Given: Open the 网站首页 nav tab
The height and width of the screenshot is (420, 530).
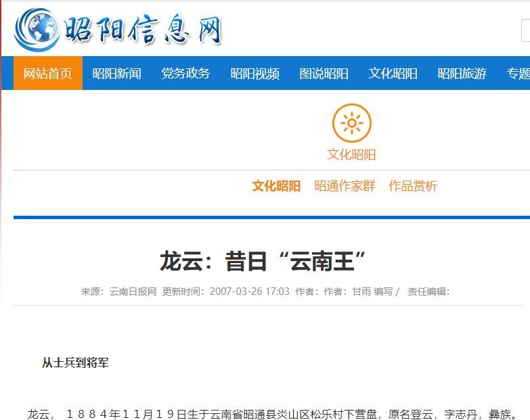Looking at the screenshot, I should coord(47,73).
